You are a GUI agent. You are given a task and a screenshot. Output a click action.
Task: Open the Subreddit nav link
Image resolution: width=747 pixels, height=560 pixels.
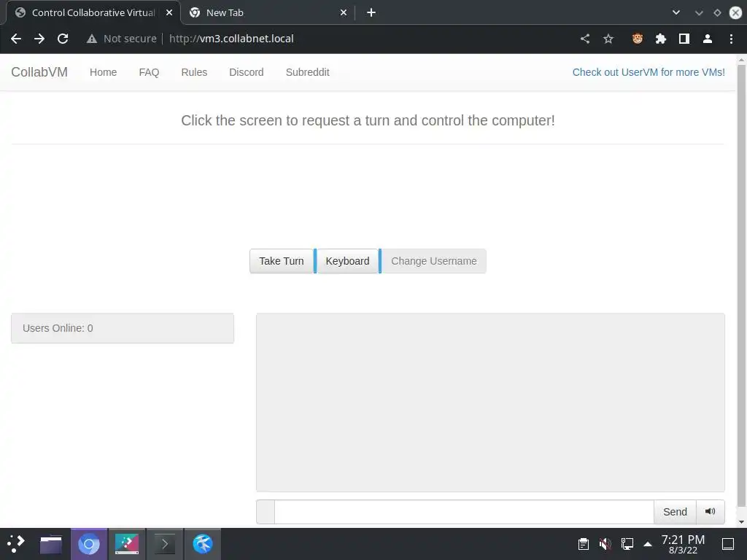tap(307, 72)
